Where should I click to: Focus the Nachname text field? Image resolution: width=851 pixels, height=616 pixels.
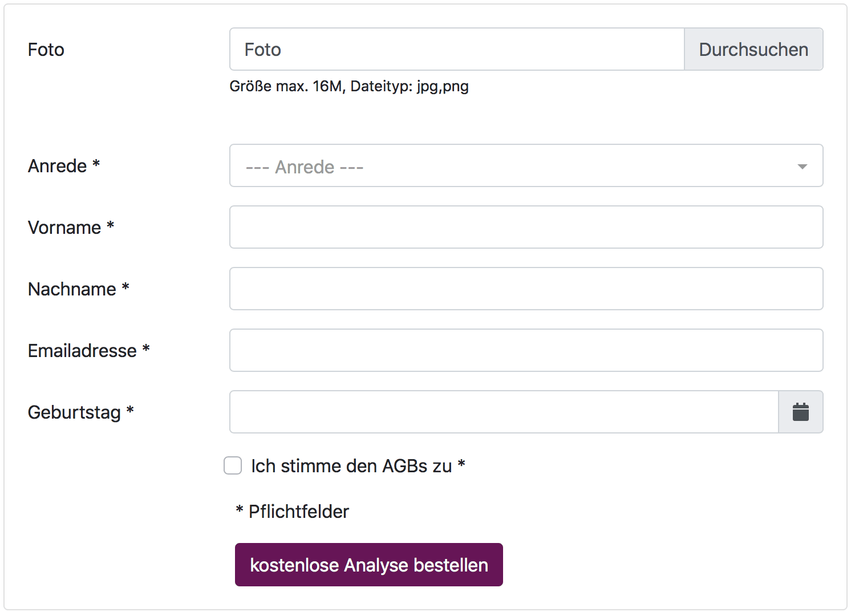pyautogui.click(x=525, y=289)
